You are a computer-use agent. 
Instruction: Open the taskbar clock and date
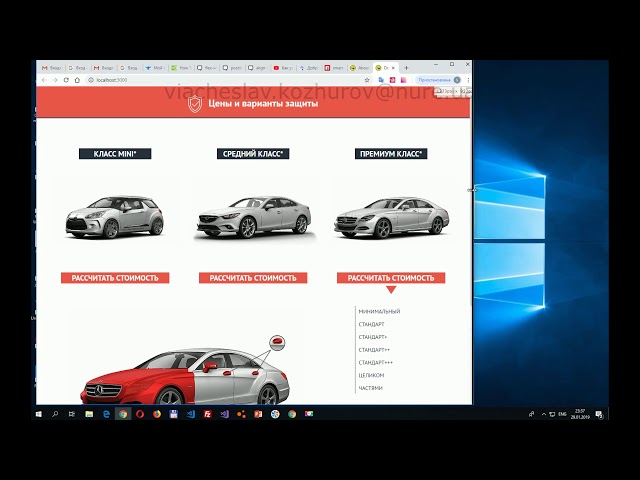pos(580,414)
